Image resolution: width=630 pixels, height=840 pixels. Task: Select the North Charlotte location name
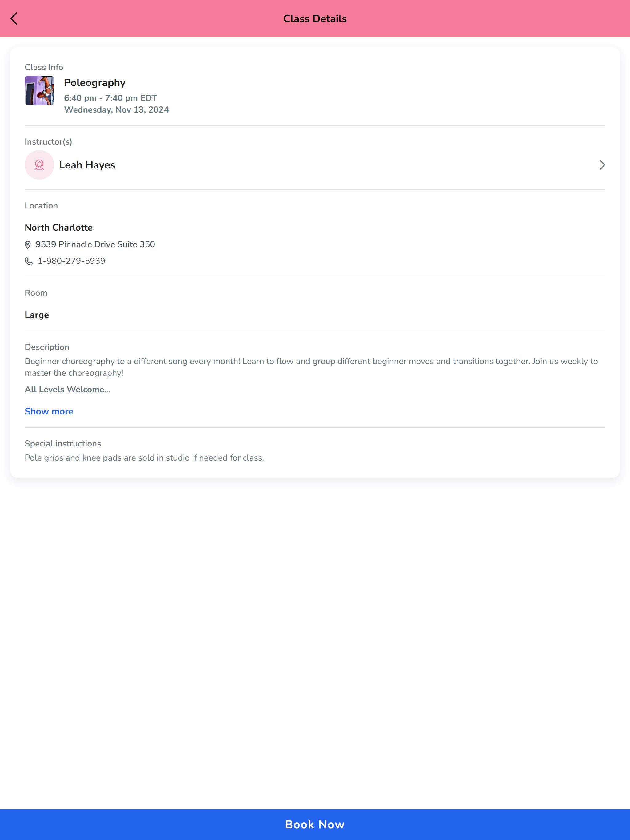(58, 228)
